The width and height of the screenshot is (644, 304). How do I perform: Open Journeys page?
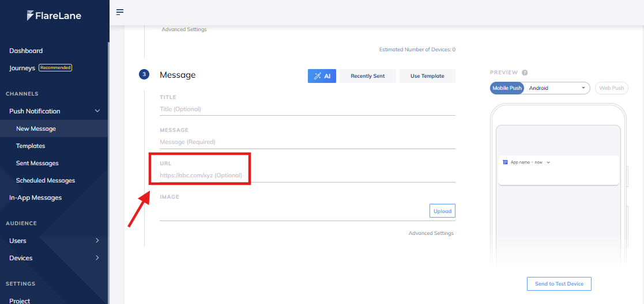click(x=22, y=68)
